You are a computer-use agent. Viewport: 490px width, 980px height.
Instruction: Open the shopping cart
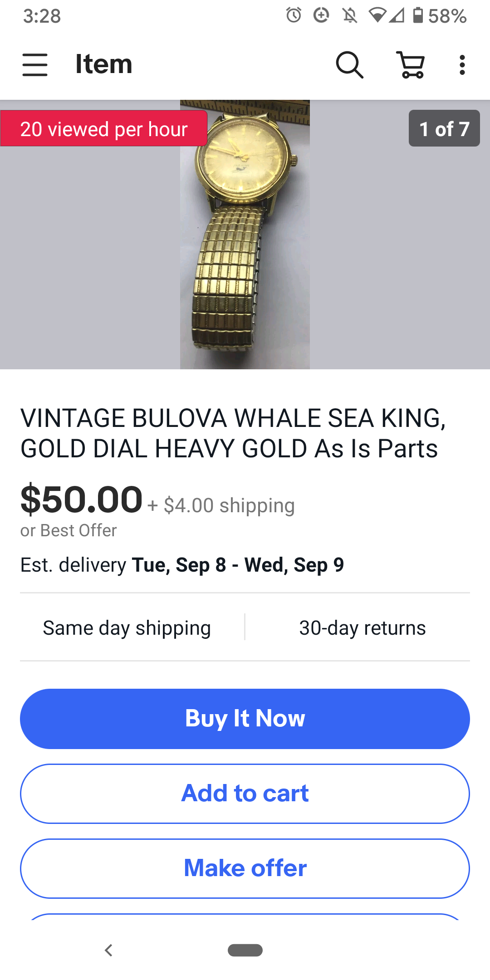pos(411,64)
